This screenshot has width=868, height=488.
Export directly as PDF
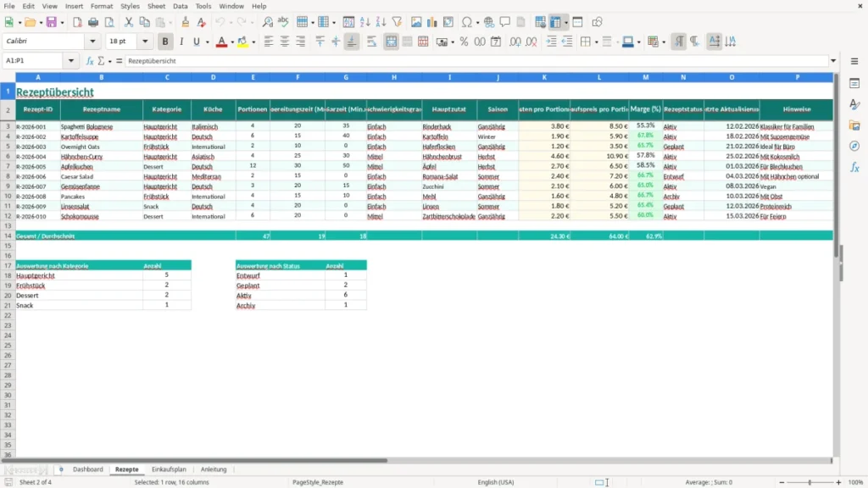[77, 22]
